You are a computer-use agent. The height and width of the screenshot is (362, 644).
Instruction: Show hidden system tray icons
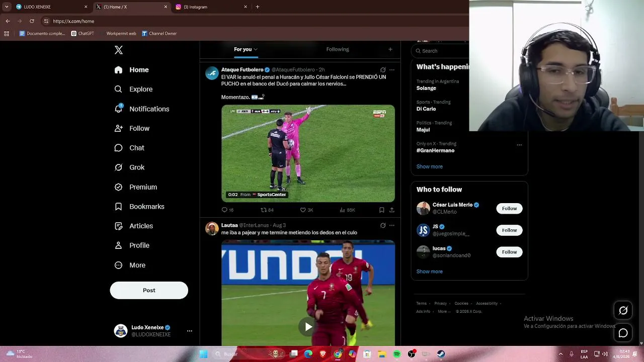[x=560, y=354]
